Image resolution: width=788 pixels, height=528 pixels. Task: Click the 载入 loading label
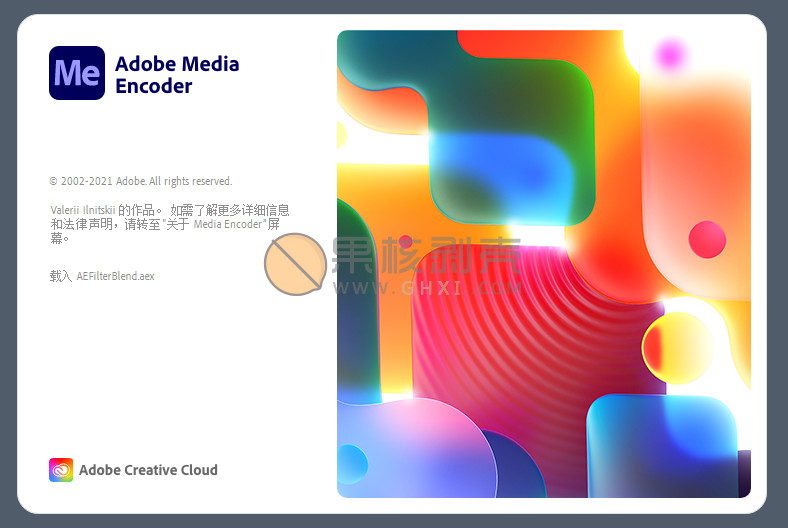(60, 276)
